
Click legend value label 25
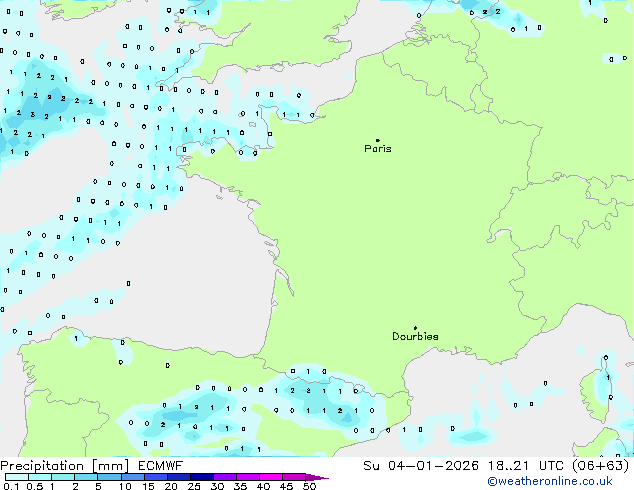pyautogui.click(x=194, y=486)
